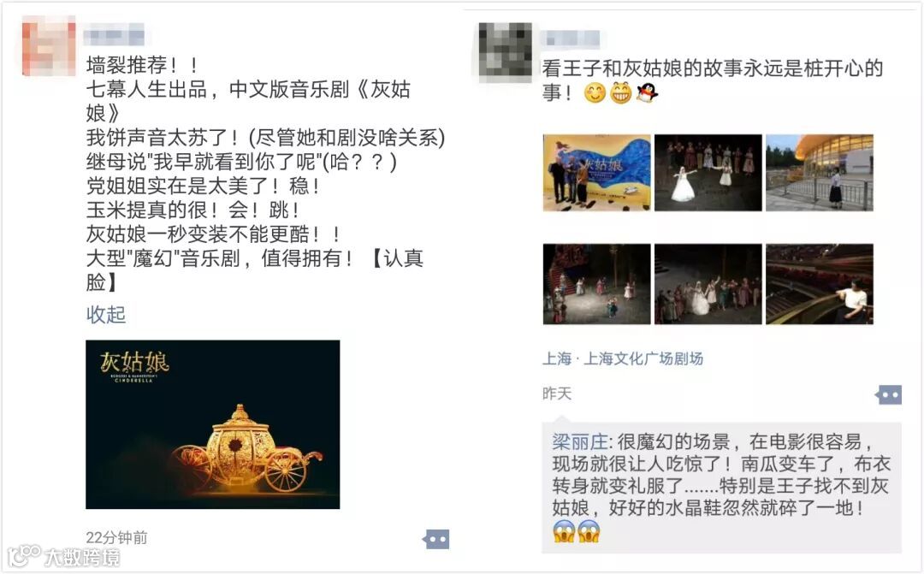The image size is (924, 574).
Task: Tap the blurred avatar of left poster
Action: [x=49, y=46]
